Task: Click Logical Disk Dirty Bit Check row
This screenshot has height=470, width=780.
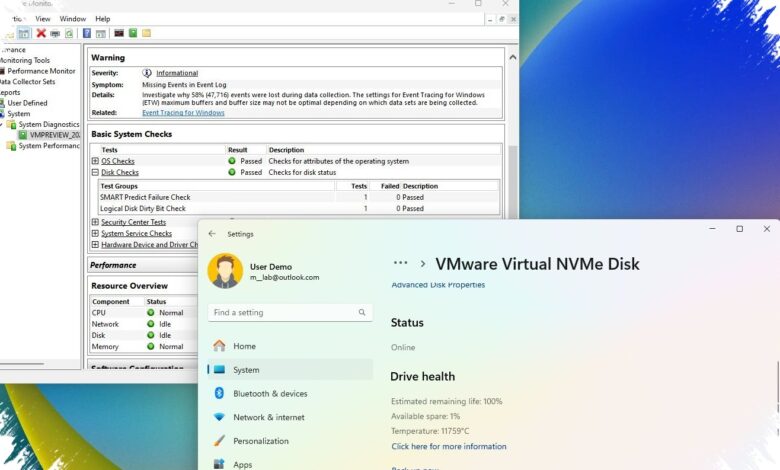Action: point(298,208)
